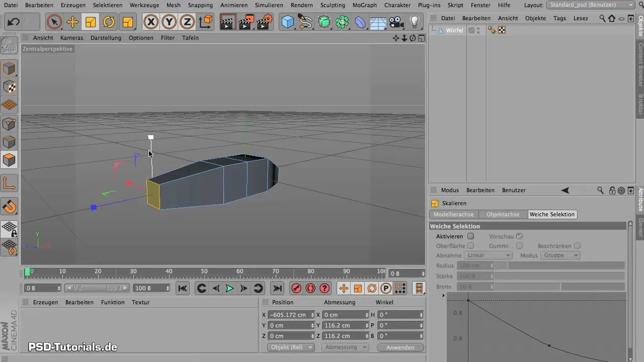This screenshot has width=644, height=362.
Task: Toggle Beschränken checkbox
Action: click(x=578, y=245)
